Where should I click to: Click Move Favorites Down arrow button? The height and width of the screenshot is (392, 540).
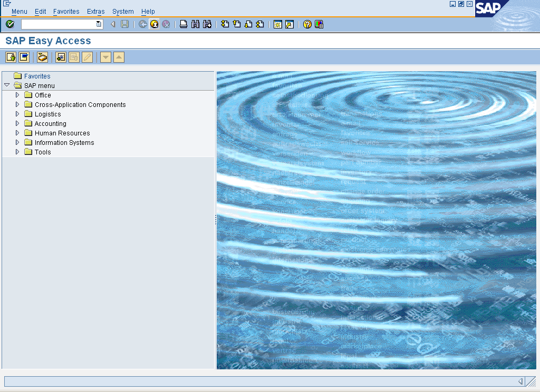coord(105,57)
